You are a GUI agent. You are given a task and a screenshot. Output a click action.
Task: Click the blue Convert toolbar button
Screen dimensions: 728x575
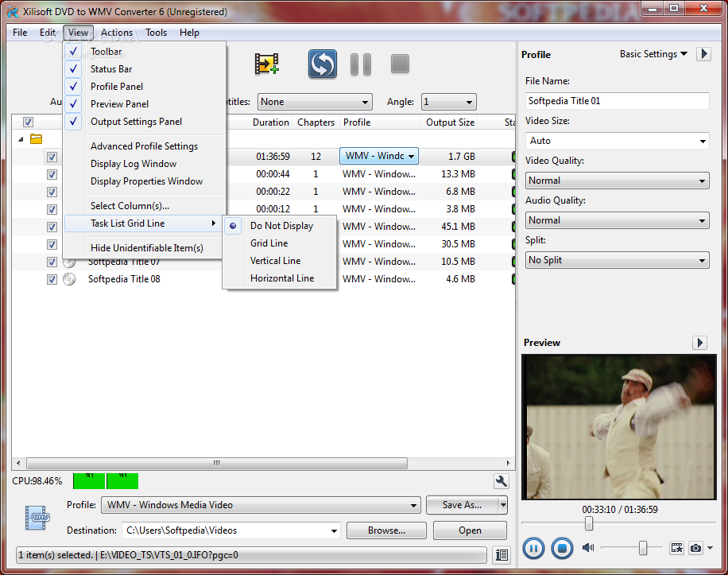click(x=323, y=64)
